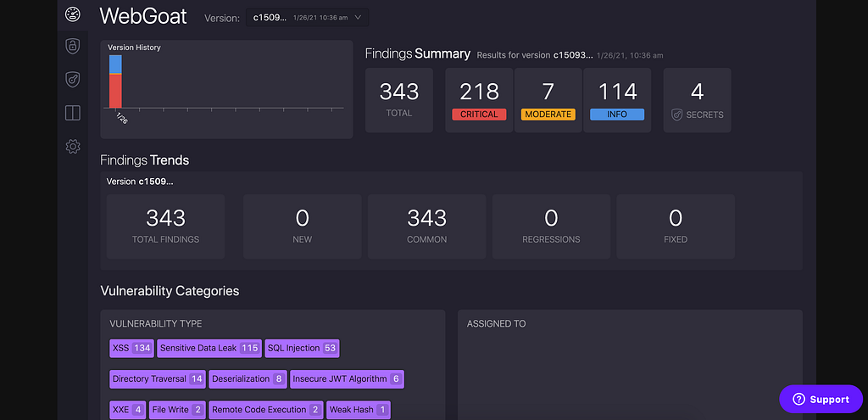868x420 pixels.
Task: Open the Version dropdown selector
Action: (307, 17)
